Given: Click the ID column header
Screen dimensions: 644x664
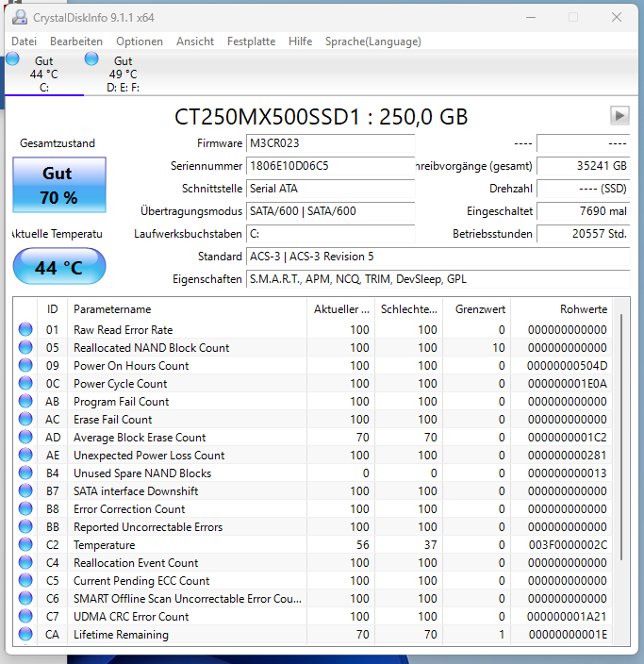Looking at the screenshot, I should (x=52, y=309).
